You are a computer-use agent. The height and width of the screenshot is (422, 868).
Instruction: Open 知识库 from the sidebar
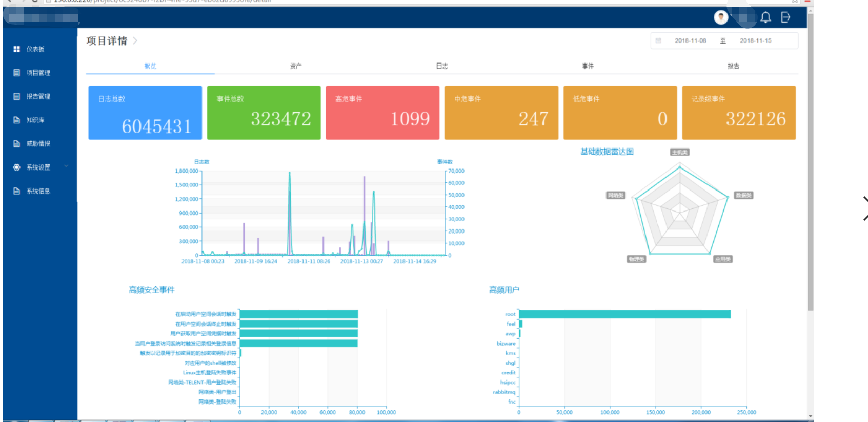point(35,120)
